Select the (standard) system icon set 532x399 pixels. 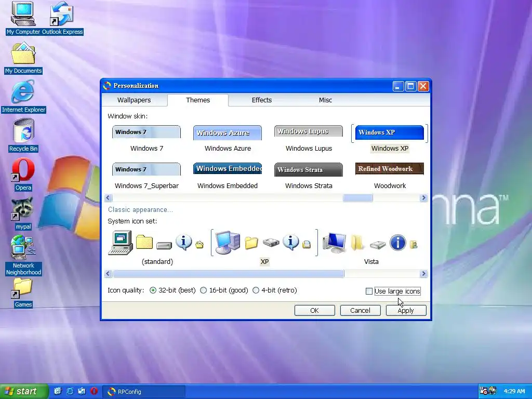point(157,248)
